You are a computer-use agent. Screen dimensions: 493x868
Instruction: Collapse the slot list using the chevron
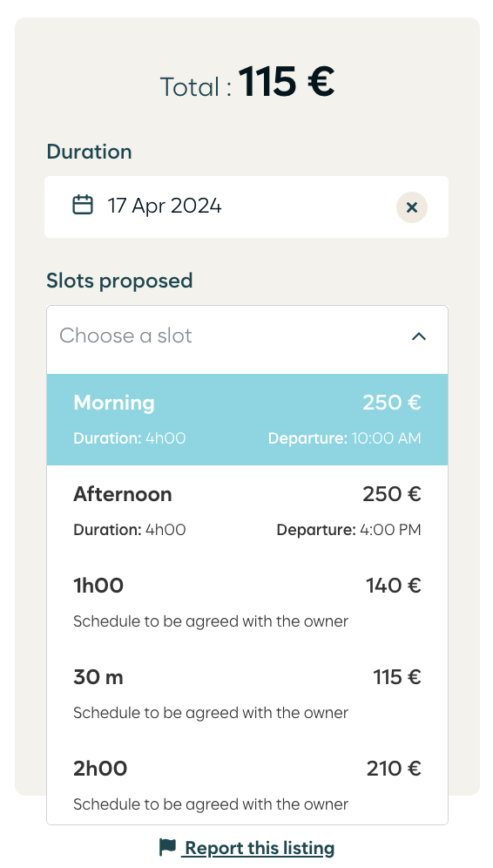(419, 336)
